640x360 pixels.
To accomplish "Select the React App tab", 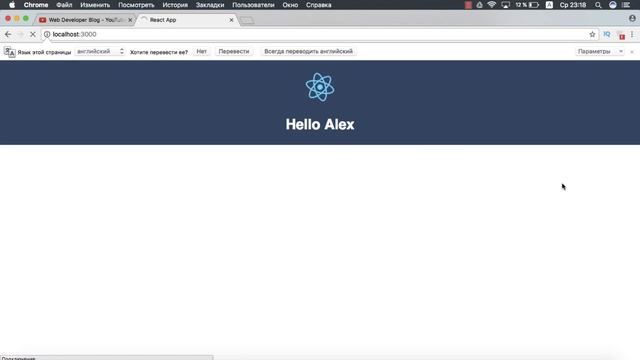I will pos(187,20).
